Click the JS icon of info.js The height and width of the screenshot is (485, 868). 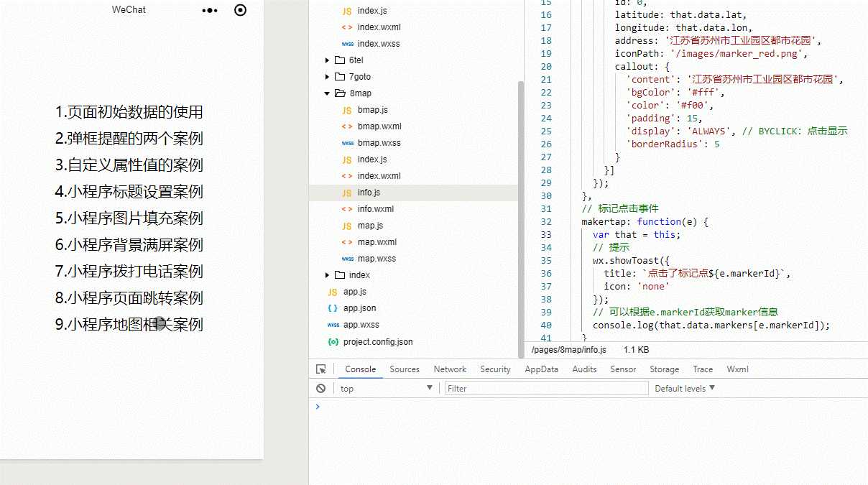pyautogui.click(x=347, y=193)
